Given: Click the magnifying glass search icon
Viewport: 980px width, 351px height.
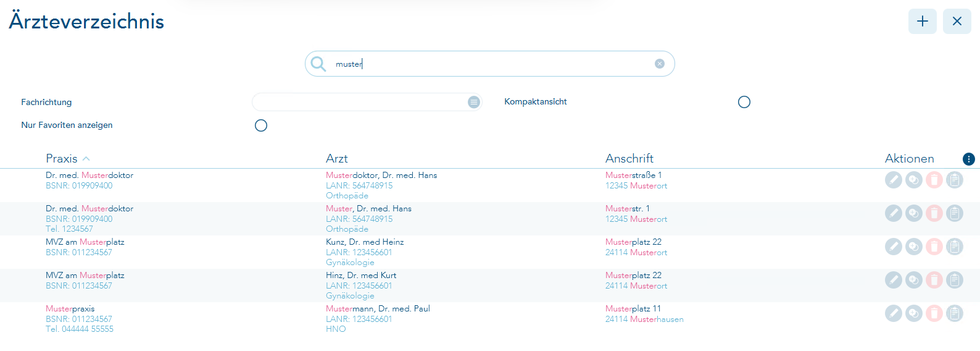Looking at the screenshot, I should click(x=318, y=64).
